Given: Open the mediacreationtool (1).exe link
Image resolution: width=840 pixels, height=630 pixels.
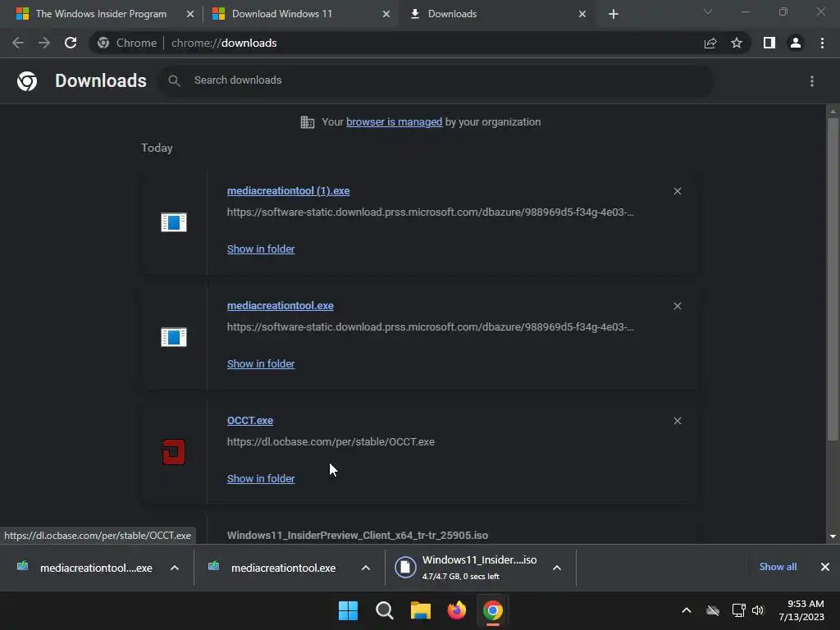Looking at the screenshot, I should (288, 190).
